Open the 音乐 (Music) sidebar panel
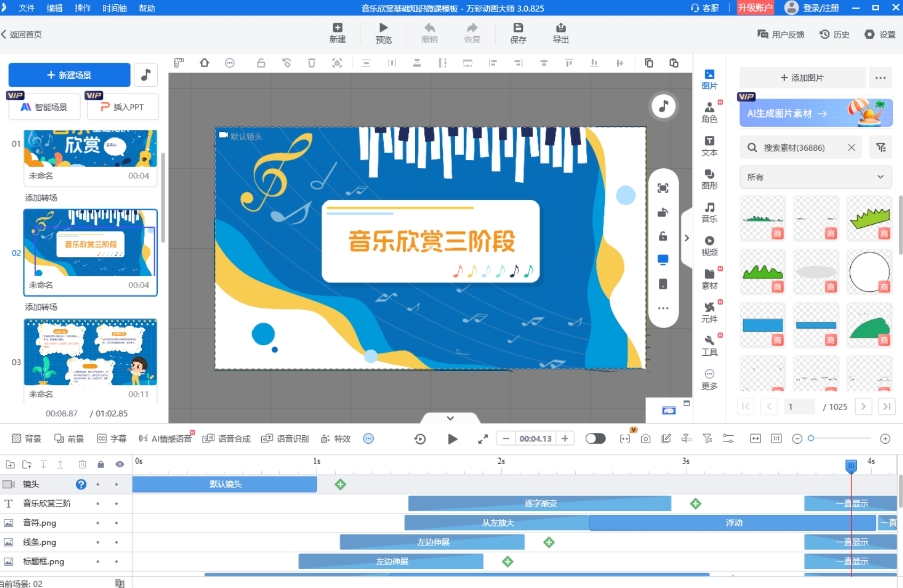The image size is (903, 588). (x=709, y=212)
